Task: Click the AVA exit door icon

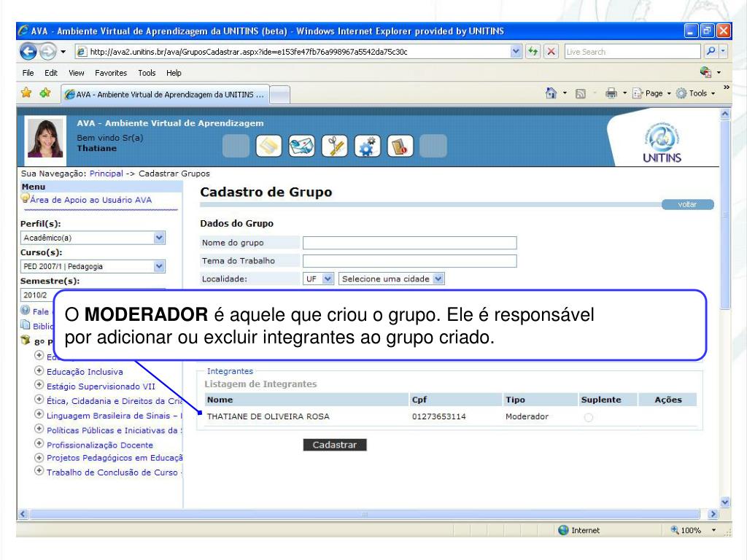Action: tap(400, 146)
